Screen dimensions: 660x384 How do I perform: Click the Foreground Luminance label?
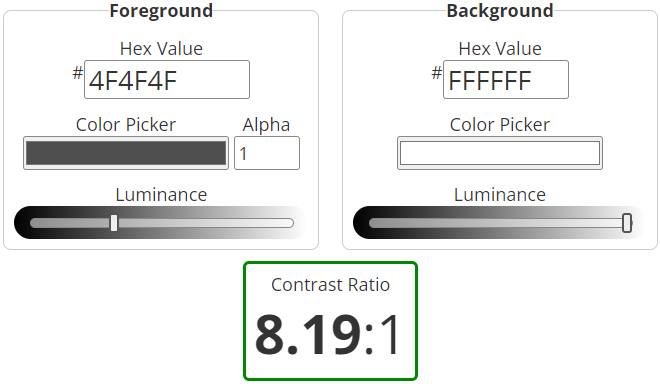coord(161,195)
